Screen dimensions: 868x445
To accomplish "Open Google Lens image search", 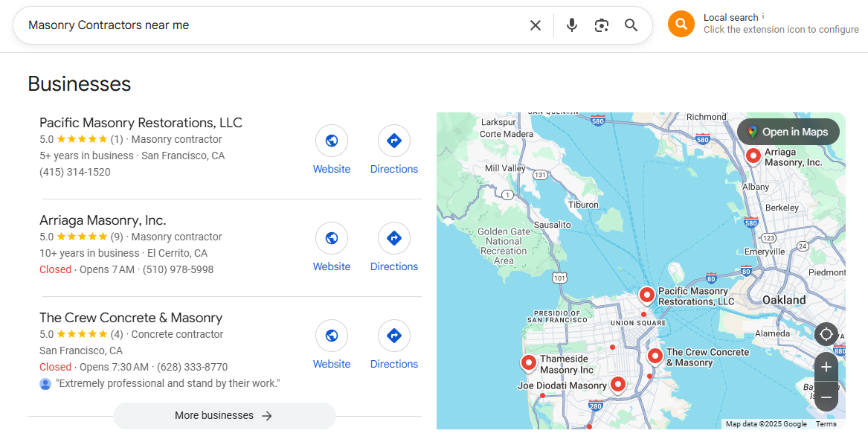I will tap(602, 25).
